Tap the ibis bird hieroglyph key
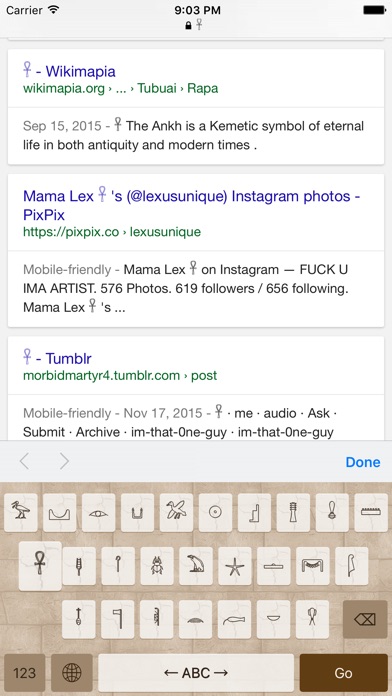 (x=20, y=513)
